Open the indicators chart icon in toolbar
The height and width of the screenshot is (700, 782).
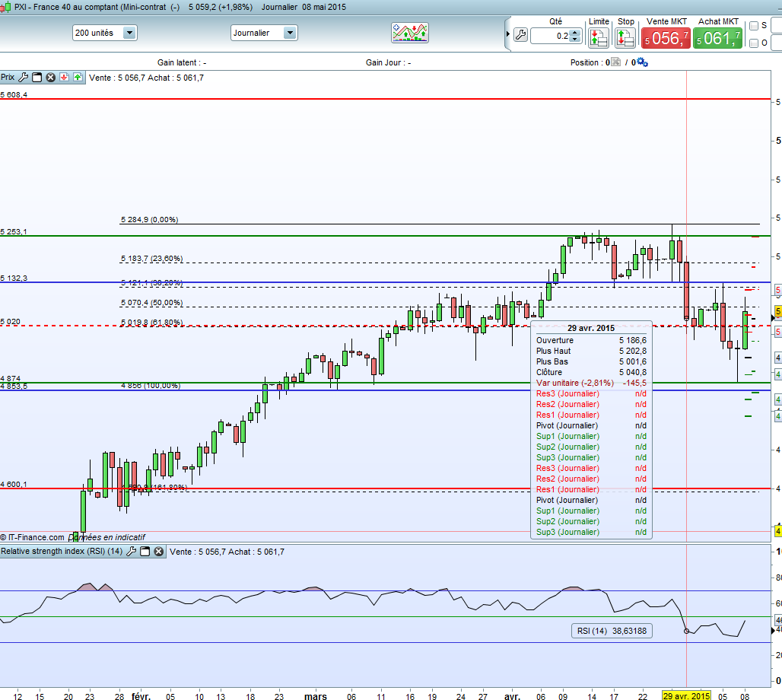pyautogui.click(x=409, y=33)
